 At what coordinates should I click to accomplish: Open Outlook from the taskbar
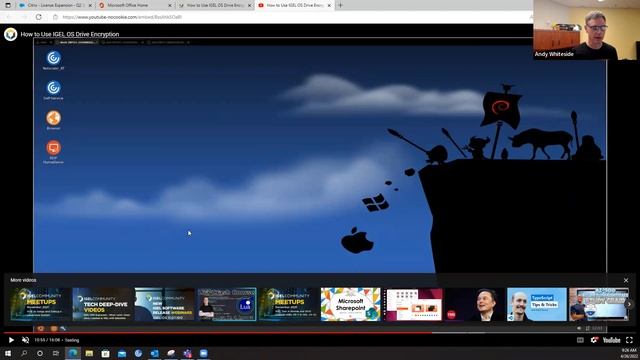click(x=154, y=353)
